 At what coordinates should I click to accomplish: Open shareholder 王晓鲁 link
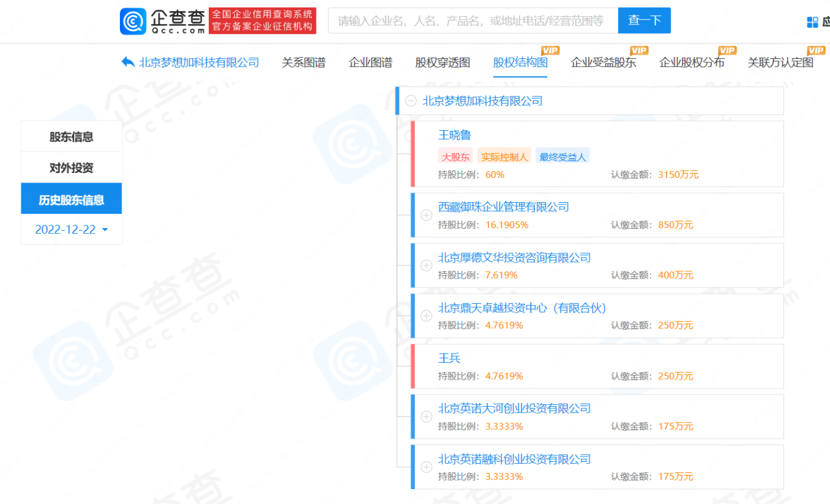[455, 135]
